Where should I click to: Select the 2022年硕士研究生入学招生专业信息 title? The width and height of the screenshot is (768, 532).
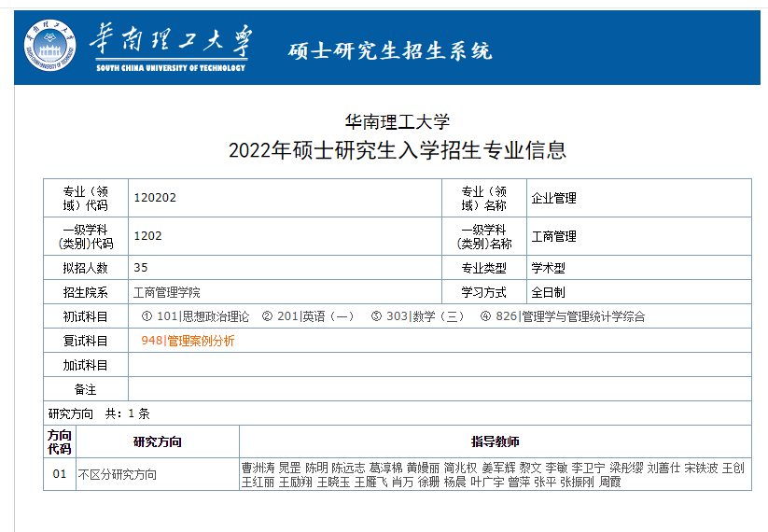tap(398, 150)
